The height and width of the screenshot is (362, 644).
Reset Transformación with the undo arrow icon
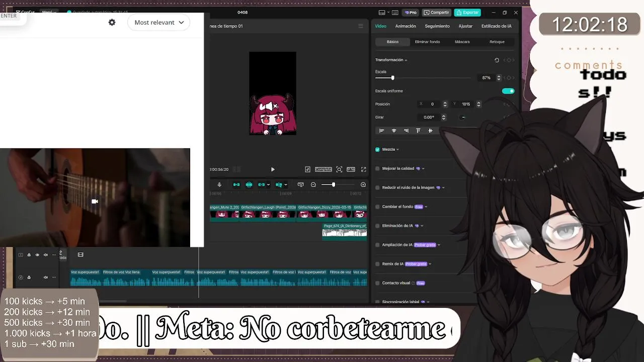[497, 60]
